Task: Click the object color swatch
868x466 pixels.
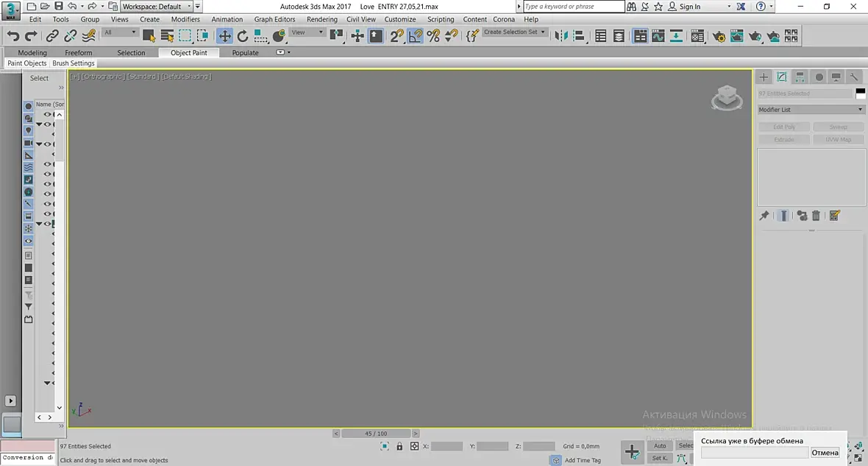Action: 860,93
